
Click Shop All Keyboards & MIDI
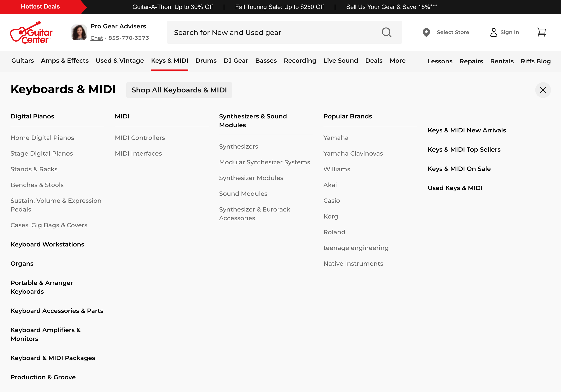[179, 90]
